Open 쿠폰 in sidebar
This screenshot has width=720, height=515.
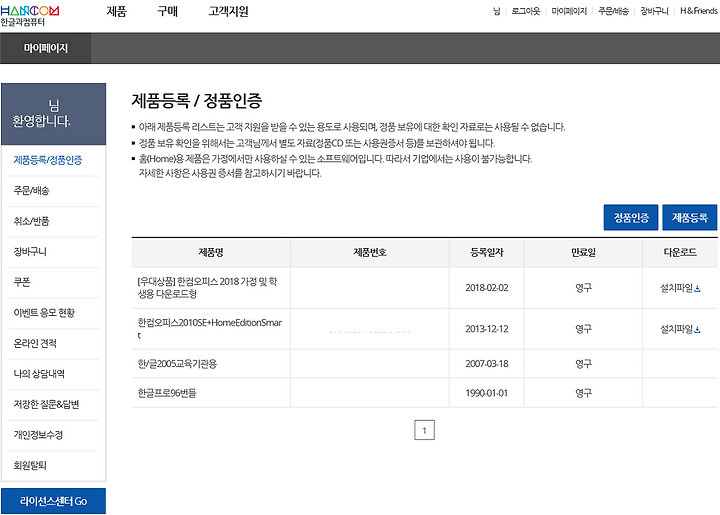click(22, 282)
